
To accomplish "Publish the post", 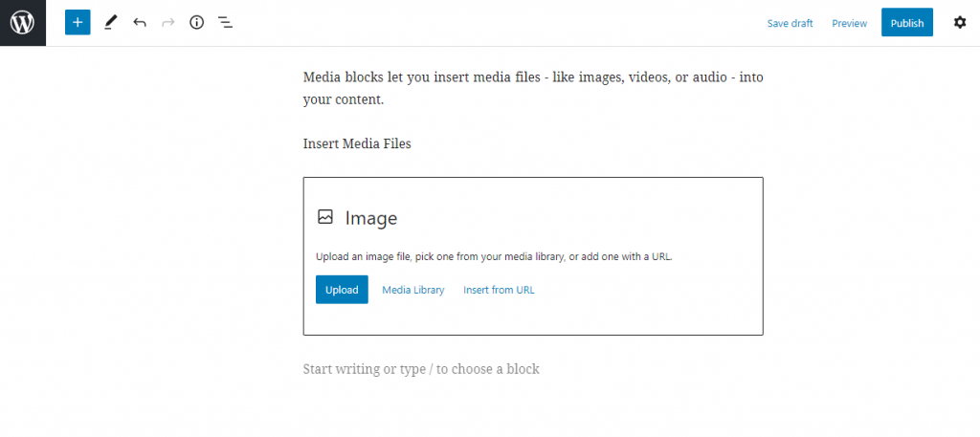I will [907, 23].
